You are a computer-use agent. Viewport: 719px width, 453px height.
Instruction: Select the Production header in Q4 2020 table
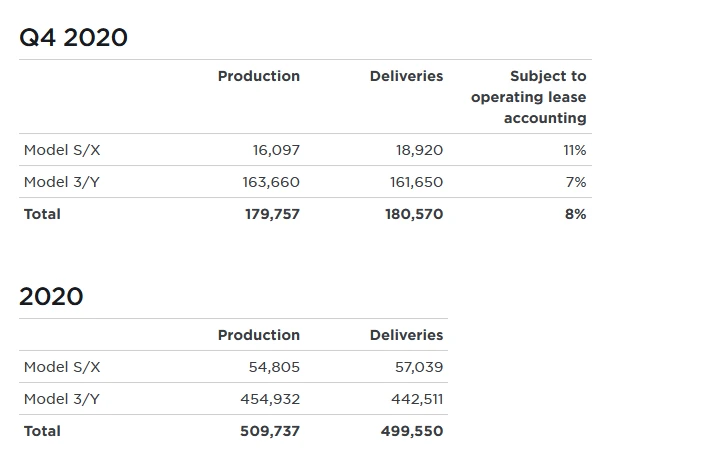point(258,76)
